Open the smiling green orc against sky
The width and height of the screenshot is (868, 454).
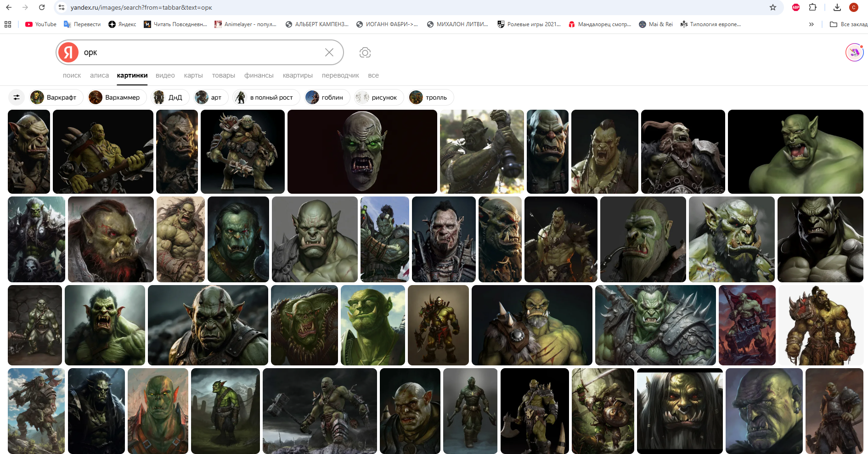(373, 325)
